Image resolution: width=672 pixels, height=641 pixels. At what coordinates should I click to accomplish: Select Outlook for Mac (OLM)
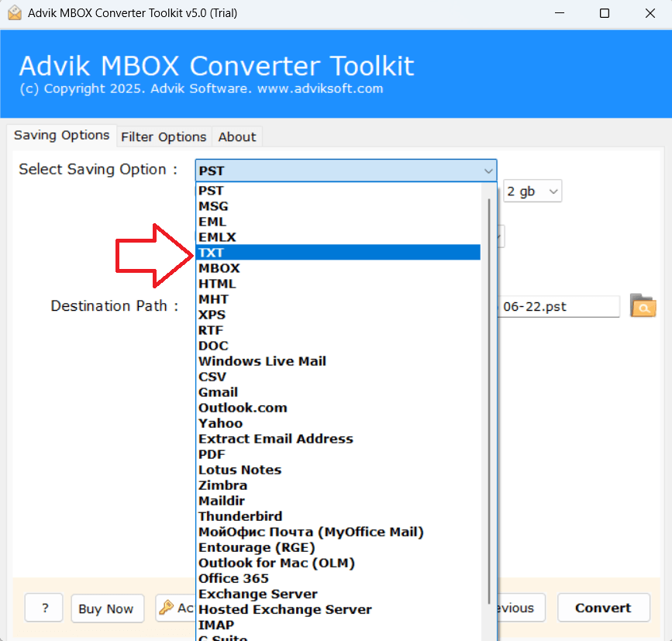pos(338,563)
